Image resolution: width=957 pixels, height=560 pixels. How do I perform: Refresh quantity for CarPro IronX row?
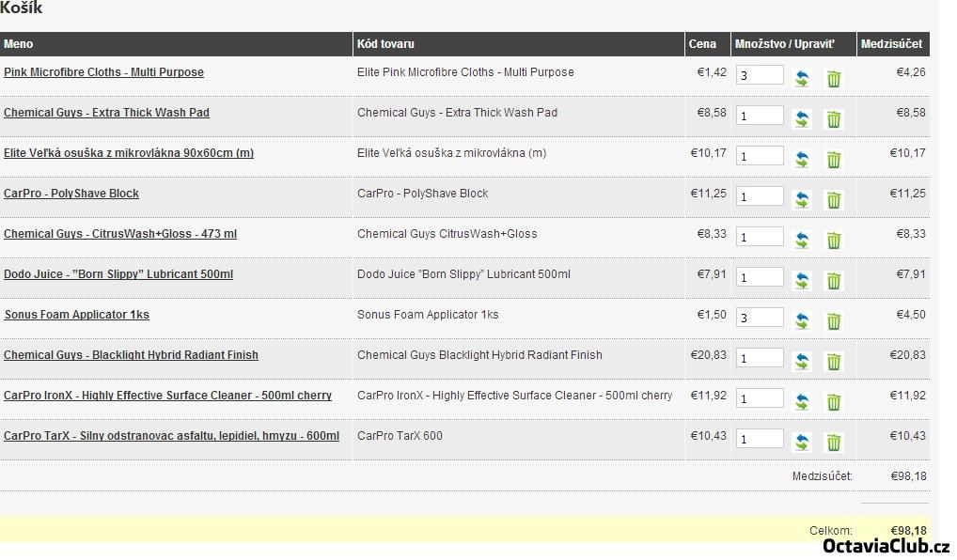coord(802,402)
